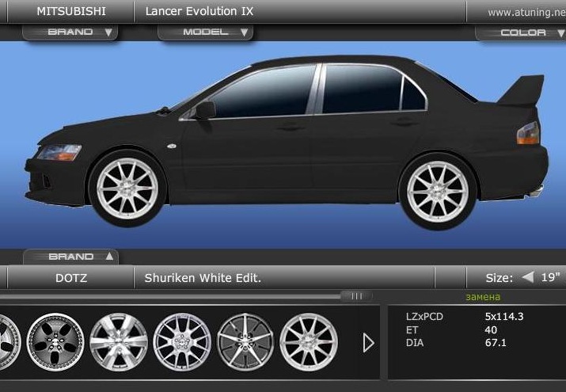Click the Shuriken White Edit. wheel name
This screenshot has height=392, width=566.
pyautogui.click(x=203, y=278)
